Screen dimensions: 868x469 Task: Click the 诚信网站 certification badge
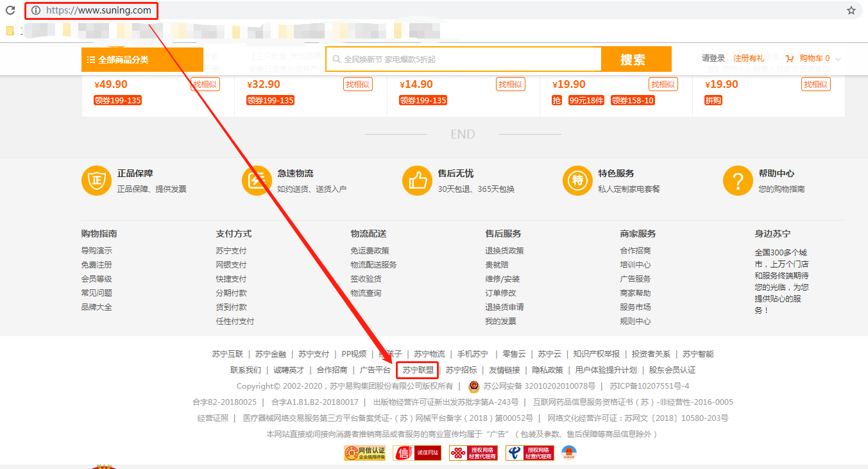(418, 453)
